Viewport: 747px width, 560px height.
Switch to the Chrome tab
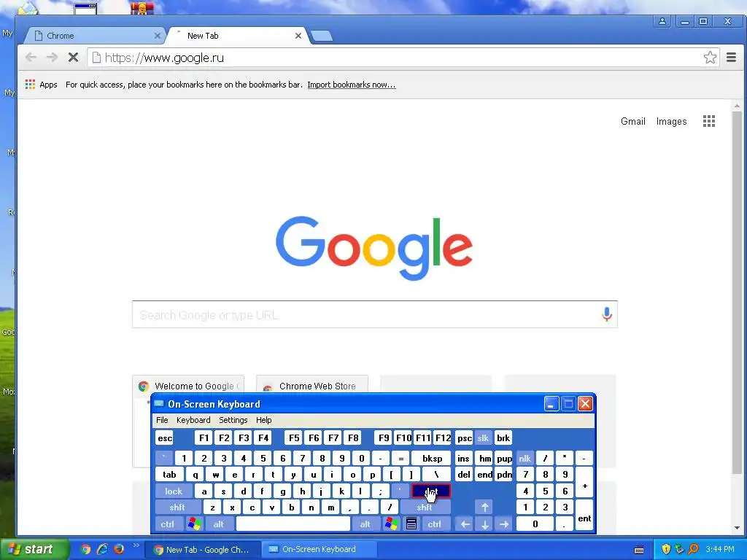[96, 36]
